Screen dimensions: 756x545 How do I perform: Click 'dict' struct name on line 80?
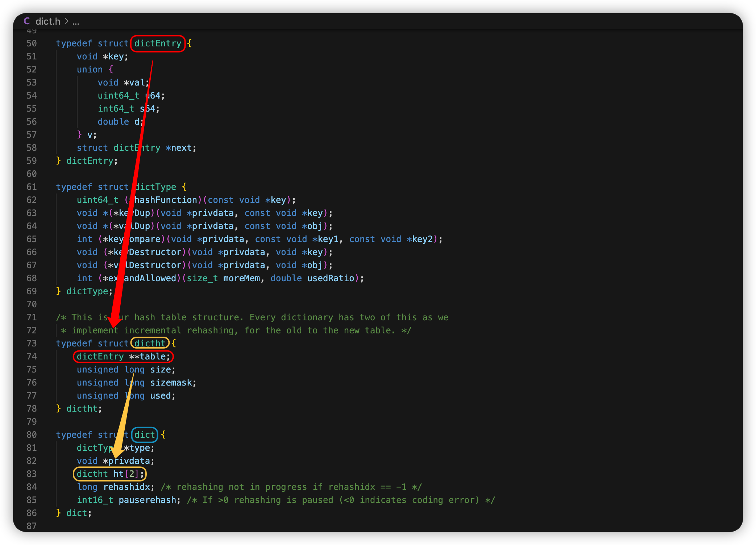pos(145,435)
